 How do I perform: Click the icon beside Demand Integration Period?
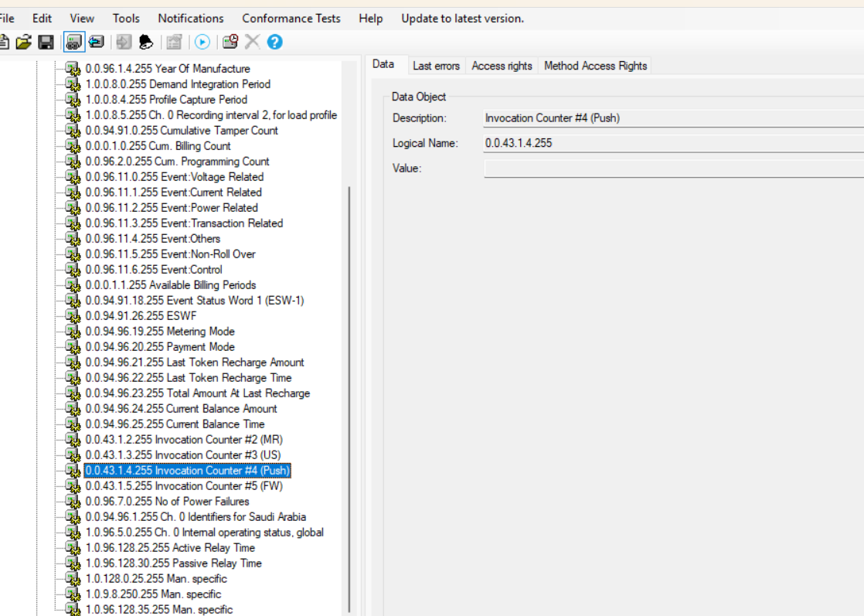click(x=73, y=84)
